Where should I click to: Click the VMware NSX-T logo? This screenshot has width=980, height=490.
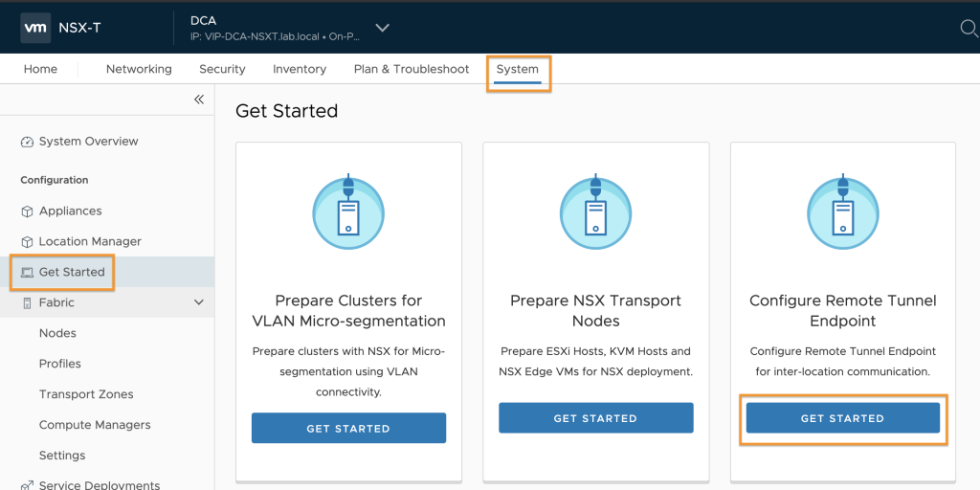[x=35, y=28]
